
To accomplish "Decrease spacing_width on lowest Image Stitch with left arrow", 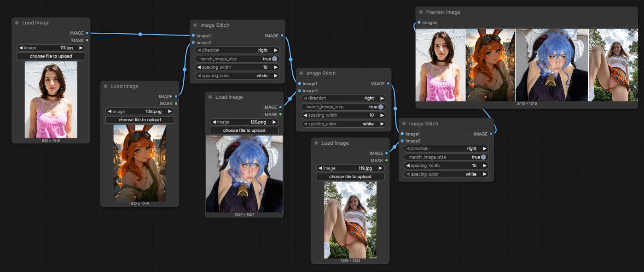I will [408, 166].
